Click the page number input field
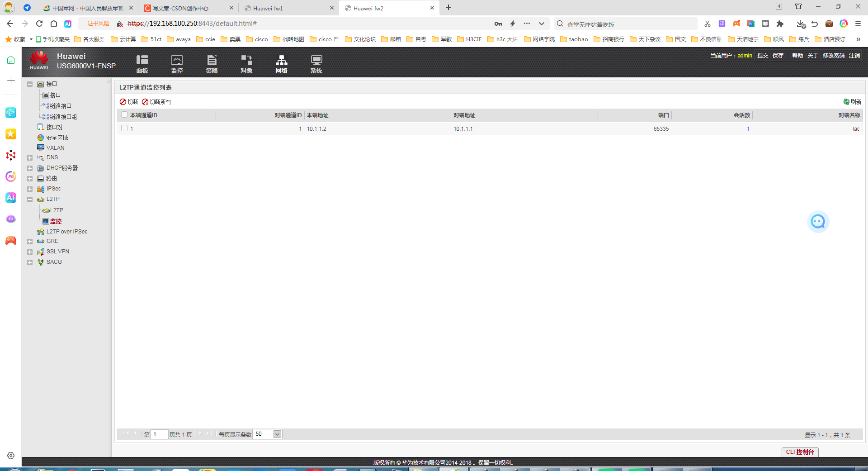This screenshot has height=471, width=868. pyautogui.click(x=159, y=434)
